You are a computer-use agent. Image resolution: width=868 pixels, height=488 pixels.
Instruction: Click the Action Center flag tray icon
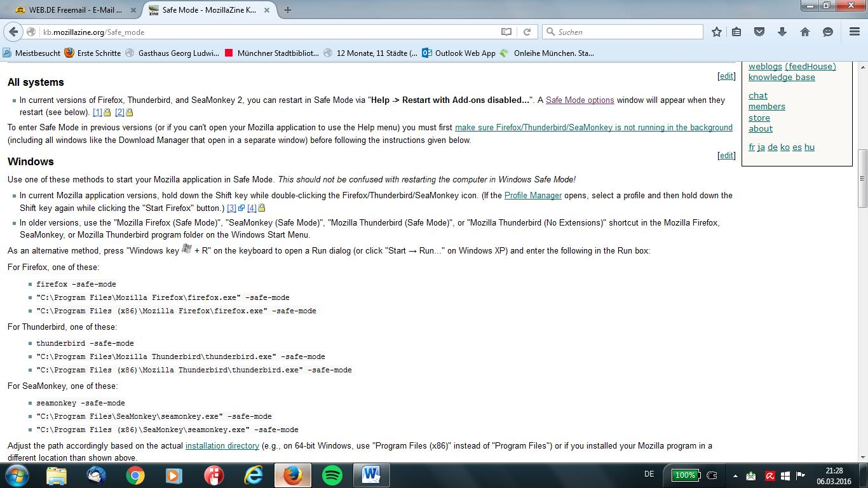(801, 475)
